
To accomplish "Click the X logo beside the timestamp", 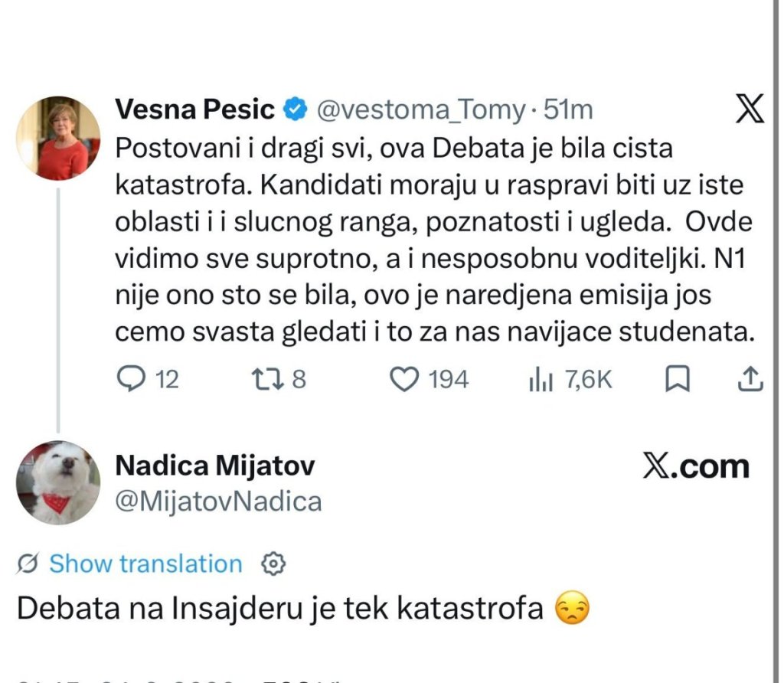I will click(750, 109).
